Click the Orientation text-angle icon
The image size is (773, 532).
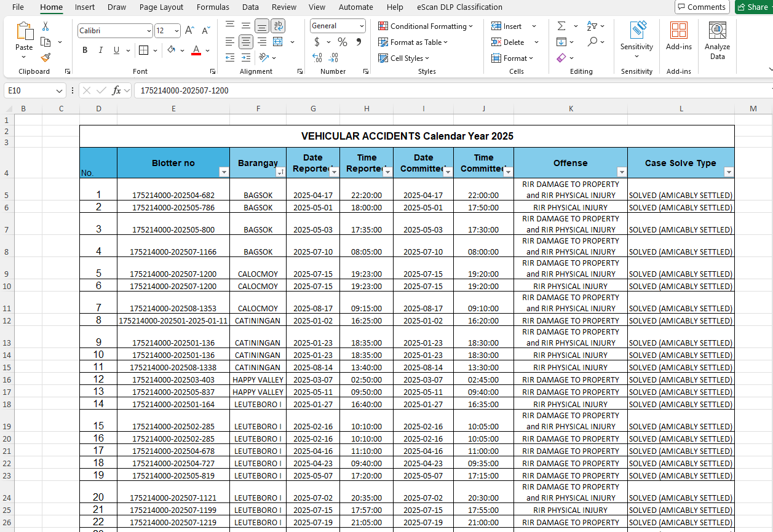[263, 57]
